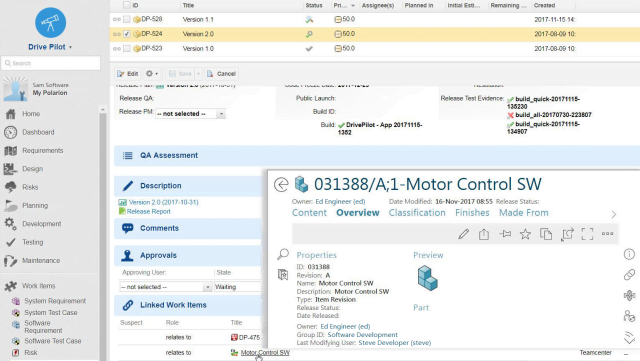This screenshot has height=361, width=640.
Task: Click the Save button
Action: (180, 74)
